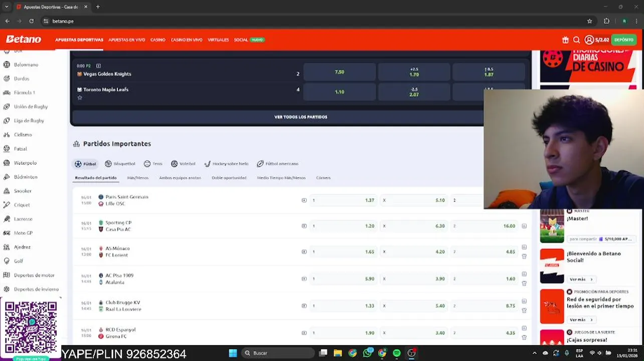Bet on Toronto Maple Leafs at 1.10
The image size is (644, 361).
[340, 92]
